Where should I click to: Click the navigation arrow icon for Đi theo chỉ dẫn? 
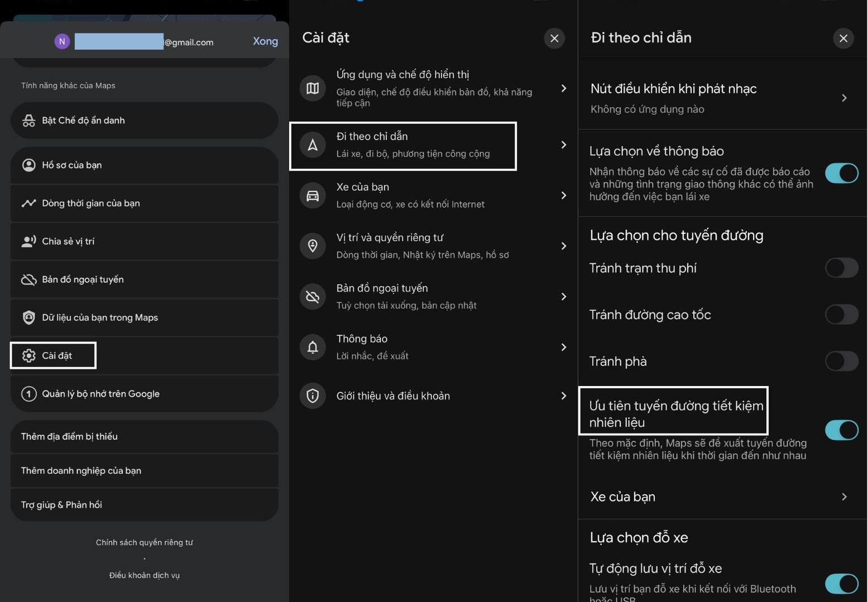(x=313, y=145)
